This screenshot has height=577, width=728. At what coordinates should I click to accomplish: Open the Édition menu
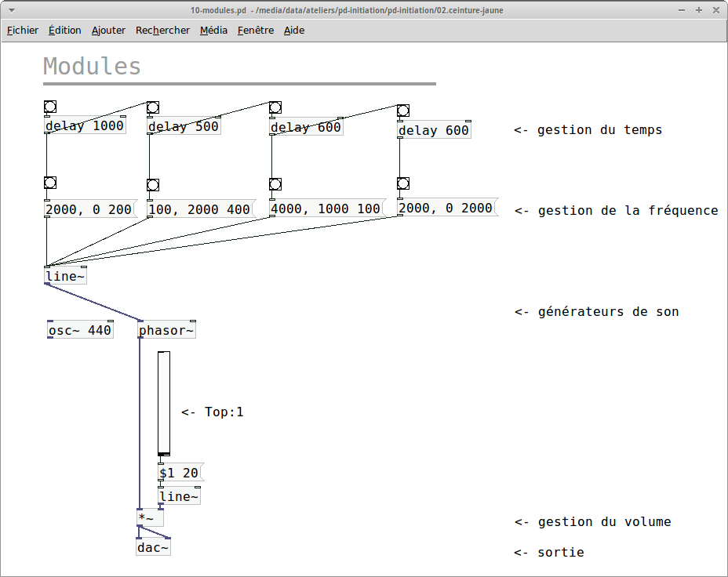click(64, 30)
